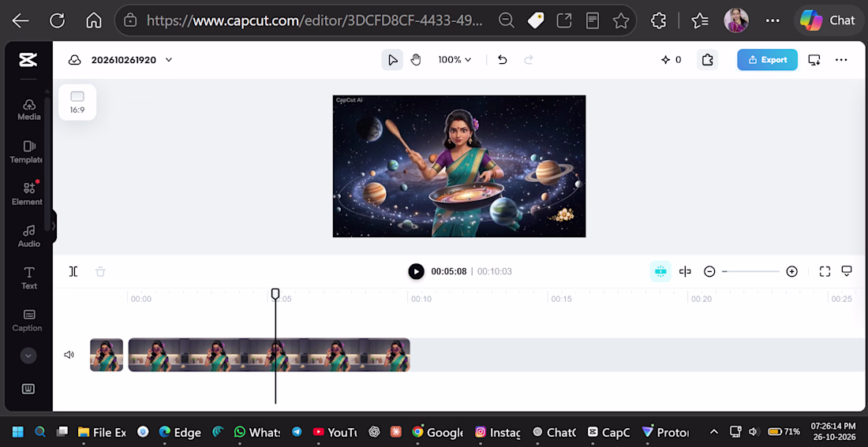The width and height of the screenshot is (868, 447).
Task: Expand the collapsed side panel handle
Action: click(54, 225)
